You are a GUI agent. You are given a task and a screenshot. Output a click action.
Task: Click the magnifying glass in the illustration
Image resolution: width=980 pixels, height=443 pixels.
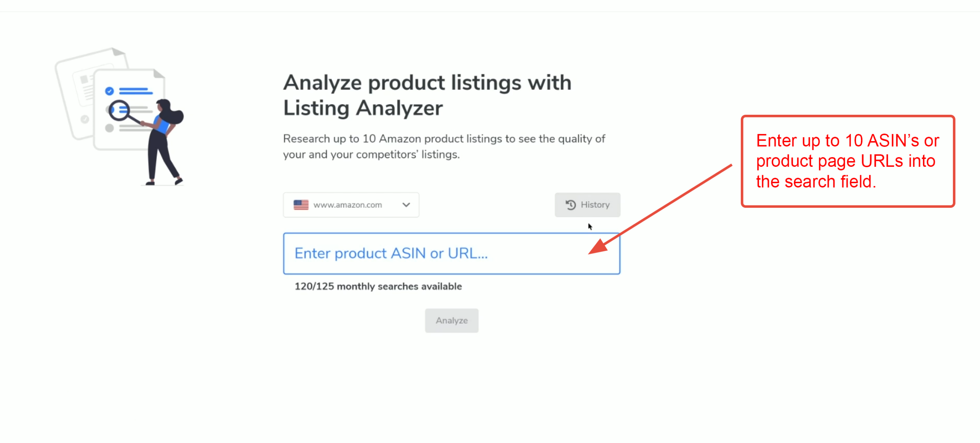[119, 111]
